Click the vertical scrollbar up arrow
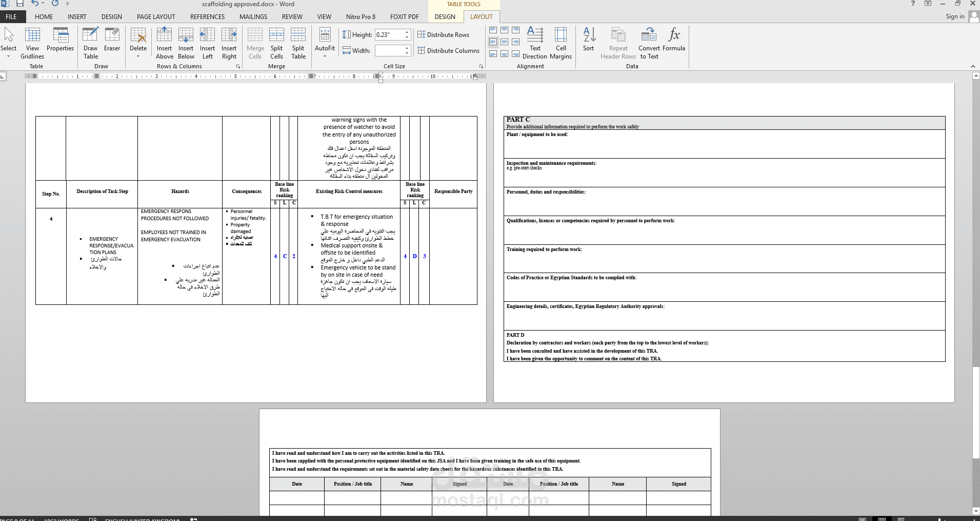 click(976, 76)
